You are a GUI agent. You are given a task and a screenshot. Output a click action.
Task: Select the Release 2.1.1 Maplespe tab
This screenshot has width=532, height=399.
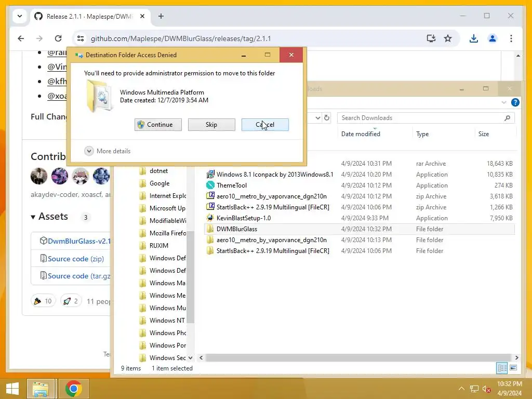(x=89, y=16)
